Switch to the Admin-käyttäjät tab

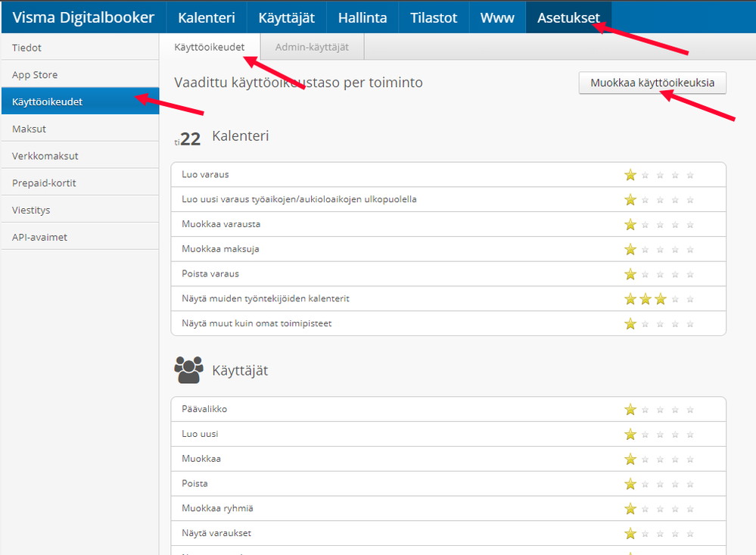coord(312,47)
